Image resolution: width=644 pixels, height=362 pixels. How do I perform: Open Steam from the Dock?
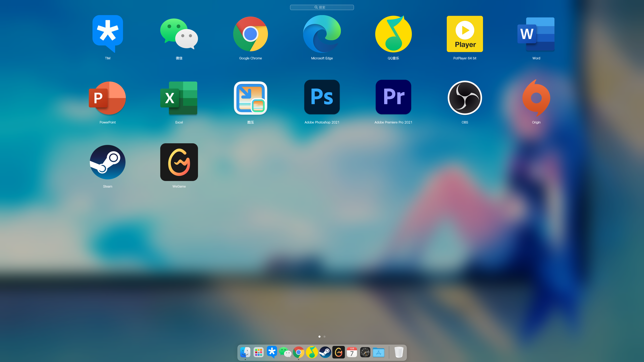tap(325, 352)
